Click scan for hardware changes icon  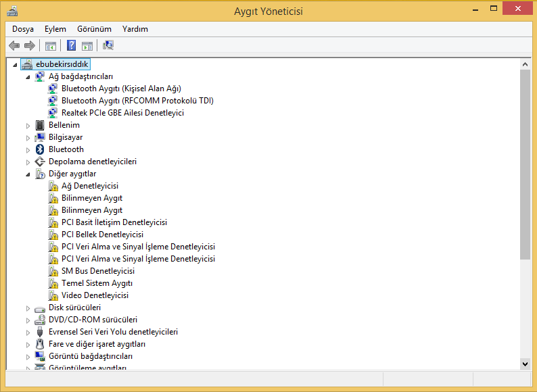click(108, 45)
